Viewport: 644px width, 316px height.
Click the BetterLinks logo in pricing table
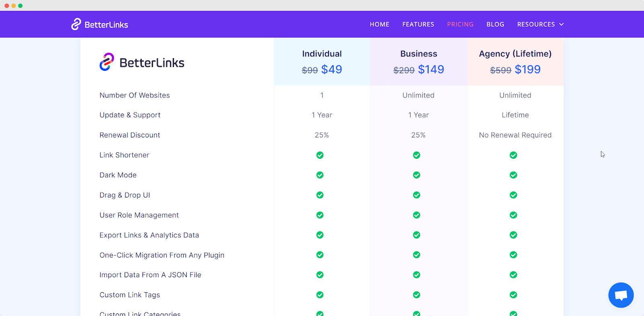(142, 62)
